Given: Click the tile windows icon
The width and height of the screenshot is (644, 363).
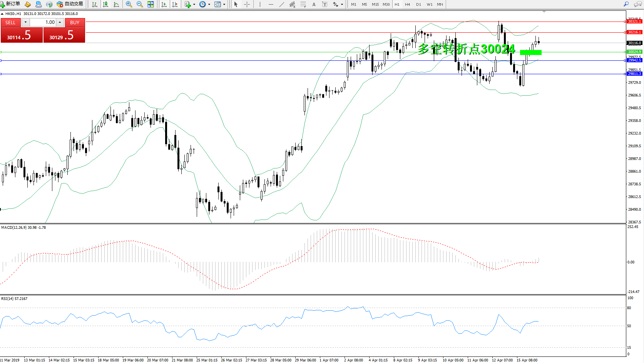Looking at the screenshot, I should pyautogui.click(x=151, y=4).
